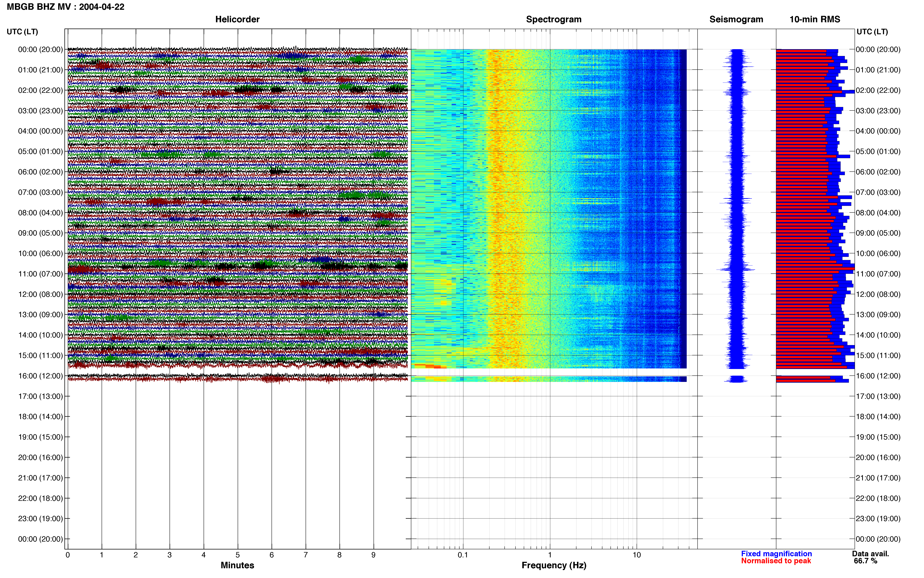Viewport: 924px width, 578px height.
Task: Click helicorder minute tick '6'
Action: pyautogui.click(x=272, y=555)
